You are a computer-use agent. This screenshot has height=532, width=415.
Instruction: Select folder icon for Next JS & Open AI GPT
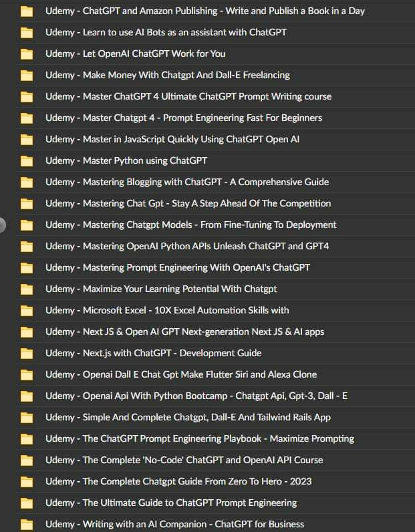[27, 332]
